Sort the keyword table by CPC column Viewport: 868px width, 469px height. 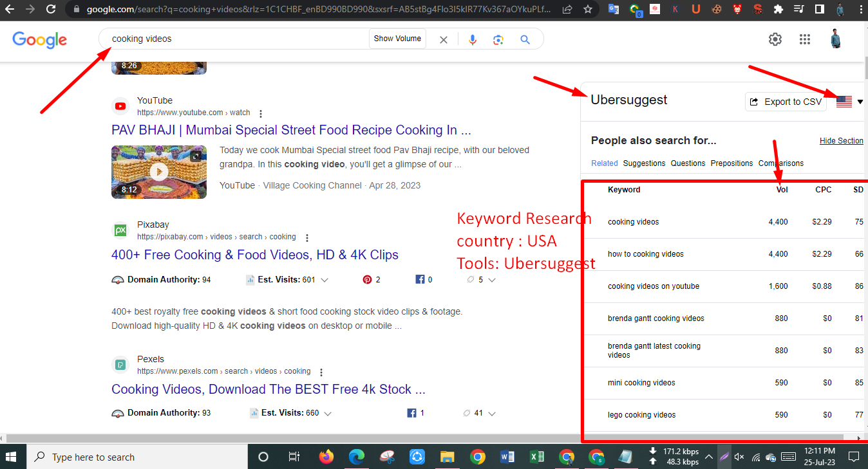tap(824, 190)
